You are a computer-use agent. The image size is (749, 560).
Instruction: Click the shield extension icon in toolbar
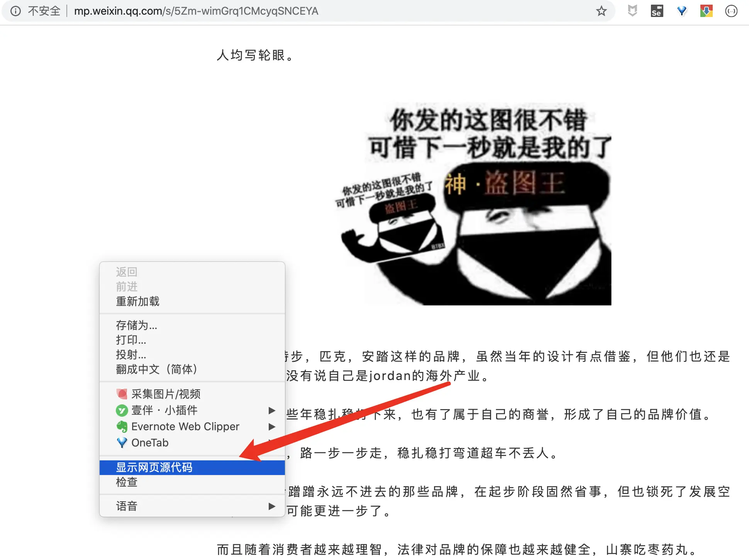(x=632, y=11)
